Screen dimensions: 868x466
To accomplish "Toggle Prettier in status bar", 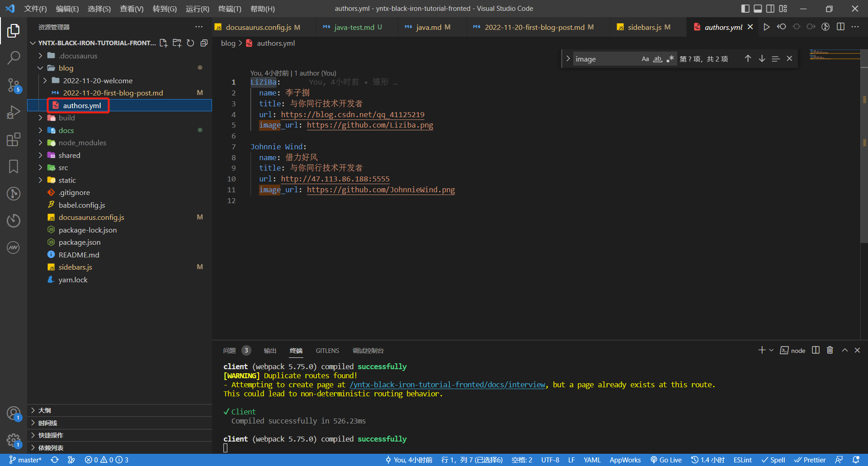I will coord(810,460).
